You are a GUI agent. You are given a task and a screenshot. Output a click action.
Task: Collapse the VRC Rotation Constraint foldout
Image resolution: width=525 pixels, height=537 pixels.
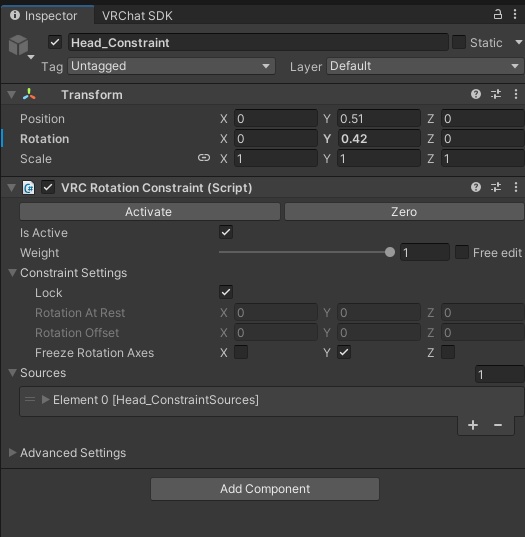12,187
